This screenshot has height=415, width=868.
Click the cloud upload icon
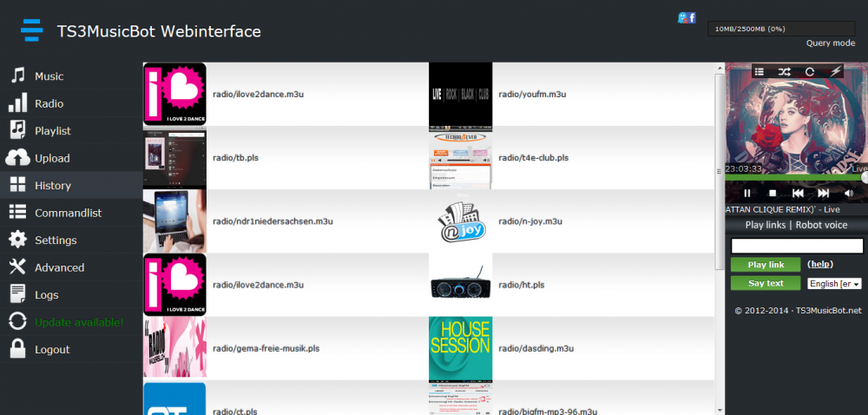coord(17,158)
